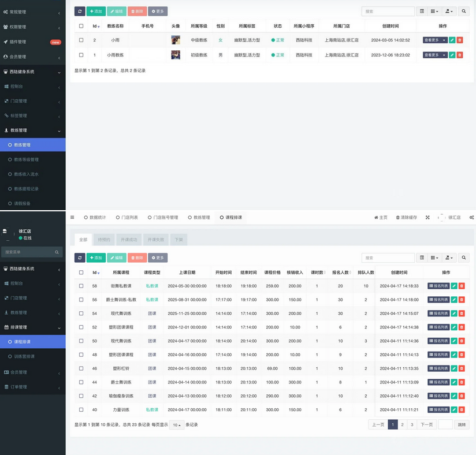Image resolution: width=476 pixels, height=455 pixels.
Task: Click the red trash icon for 街舞私教课
Action: coord(461,286)
